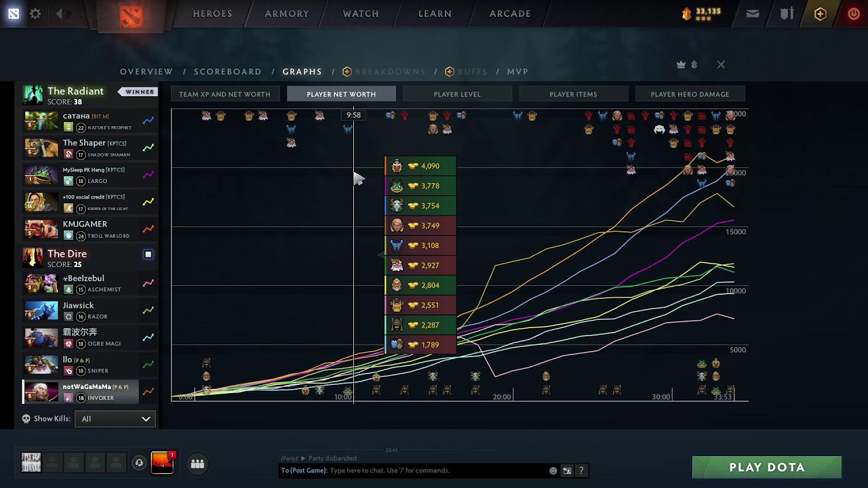The width and height of the screenshot is (868, 488).
Task: Select Shadow Shaman hero portrait
Action: tap(41, 148)
